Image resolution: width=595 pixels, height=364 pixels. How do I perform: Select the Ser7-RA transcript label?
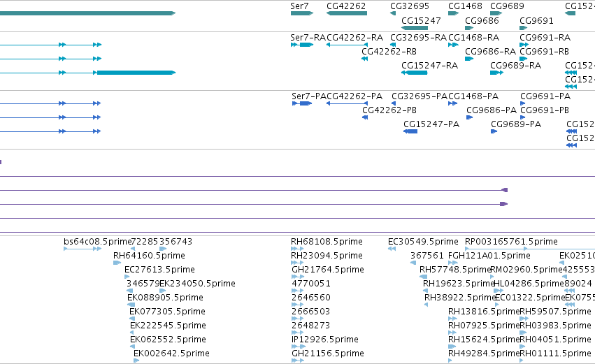coord(308,38)
